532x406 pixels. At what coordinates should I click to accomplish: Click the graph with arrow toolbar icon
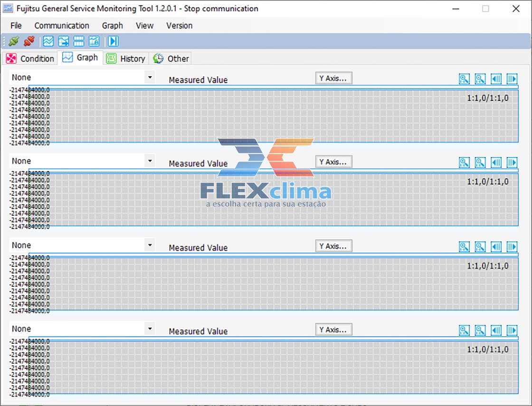click(x=64, y=41)
